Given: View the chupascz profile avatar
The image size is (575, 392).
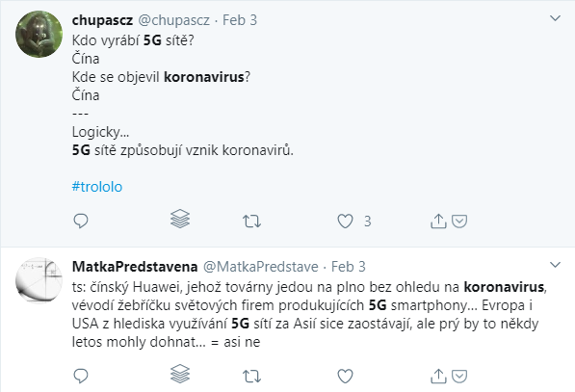Looking at the screenshot, I should 39,34.
